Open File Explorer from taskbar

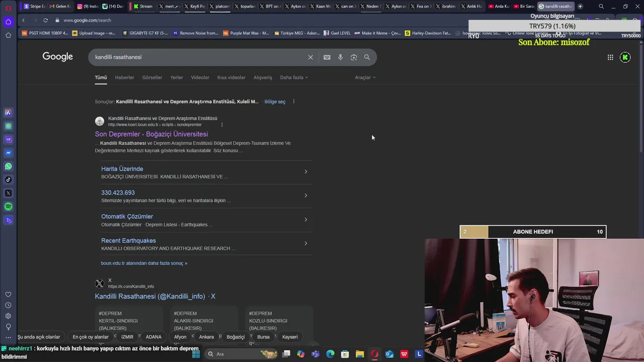[x=360, y=354]
